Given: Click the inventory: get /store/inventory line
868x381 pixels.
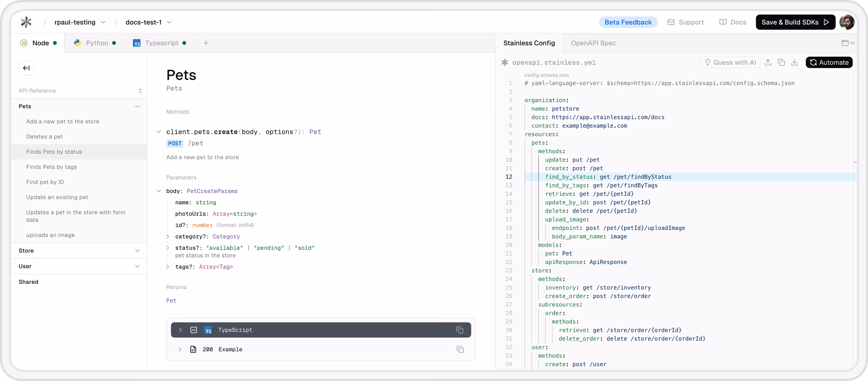Looking at the screenshot, I should (598, 288).
